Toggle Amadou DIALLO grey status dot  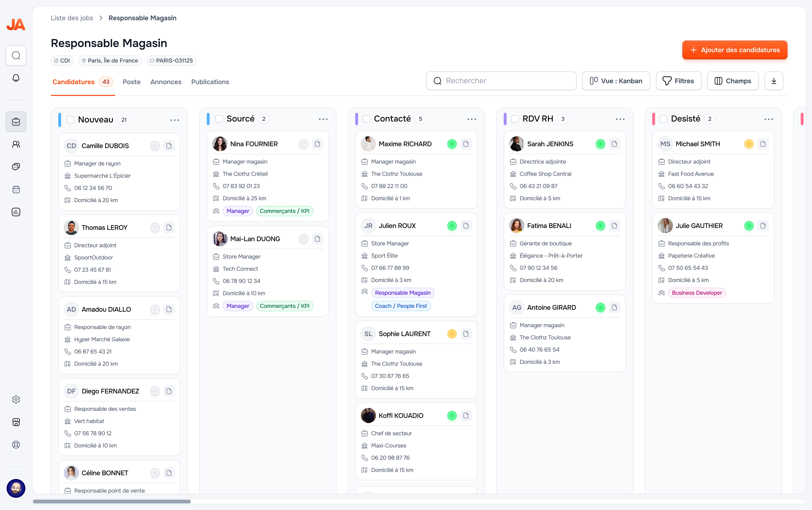(155, 309)
